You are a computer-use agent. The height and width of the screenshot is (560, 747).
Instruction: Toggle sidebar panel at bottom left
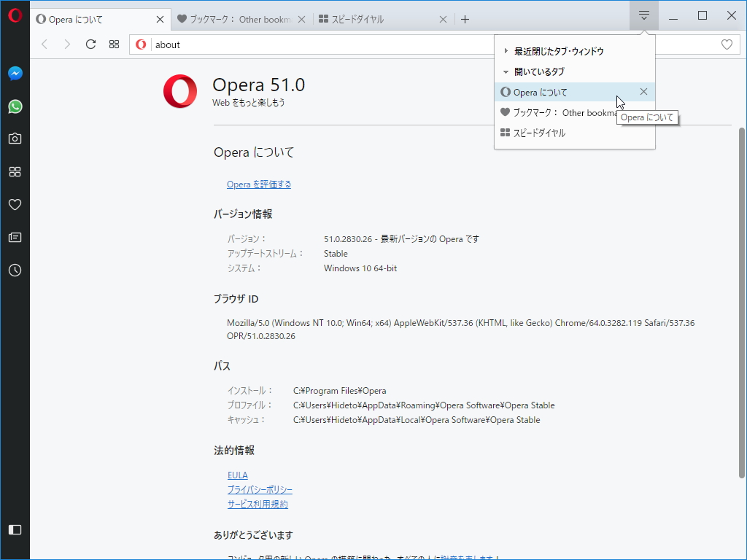pos(15,529)
